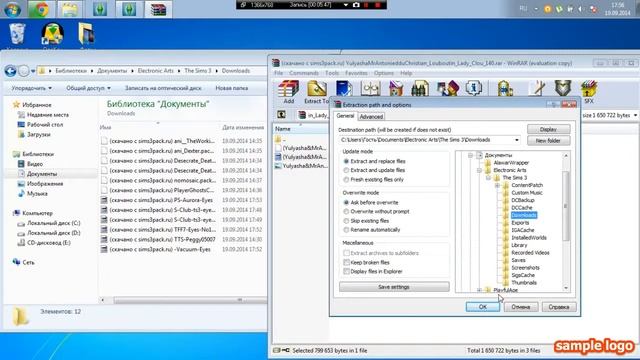The width and height of the screenshot is (640, 360).
Task: Click the WinRAR Delete files icon
Action: [x=396, y=89]
